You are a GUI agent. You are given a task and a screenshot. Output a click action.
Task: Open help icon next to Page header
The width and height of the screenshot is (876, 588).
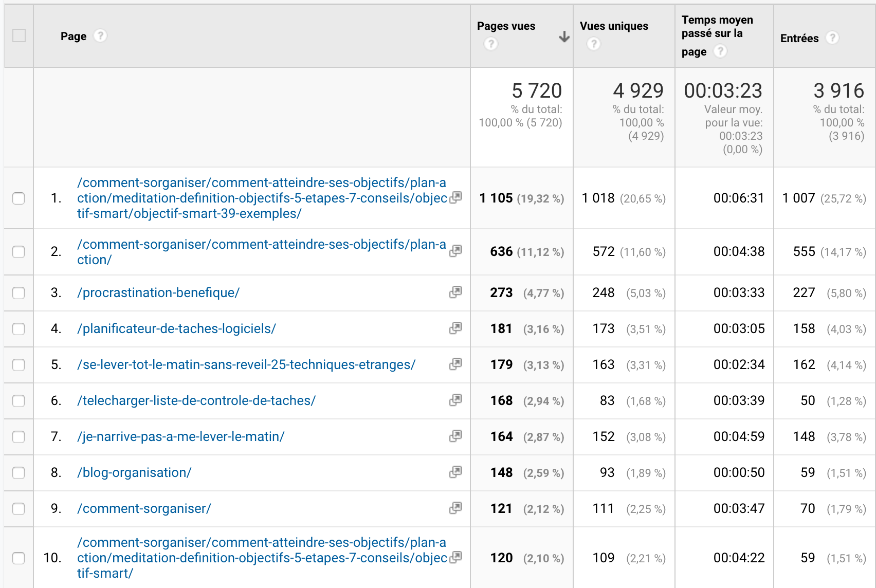(x=100, y=36)
